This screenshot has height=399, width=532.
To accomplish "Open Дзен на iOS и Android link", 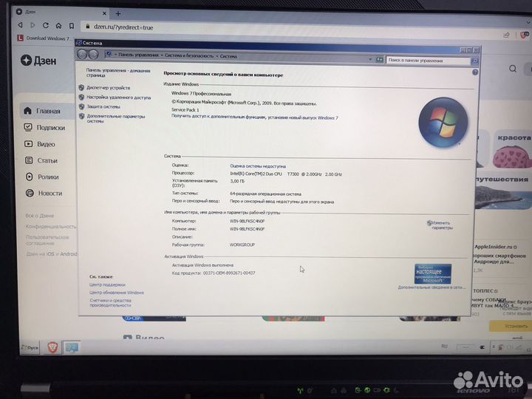I will coord(52,253).
